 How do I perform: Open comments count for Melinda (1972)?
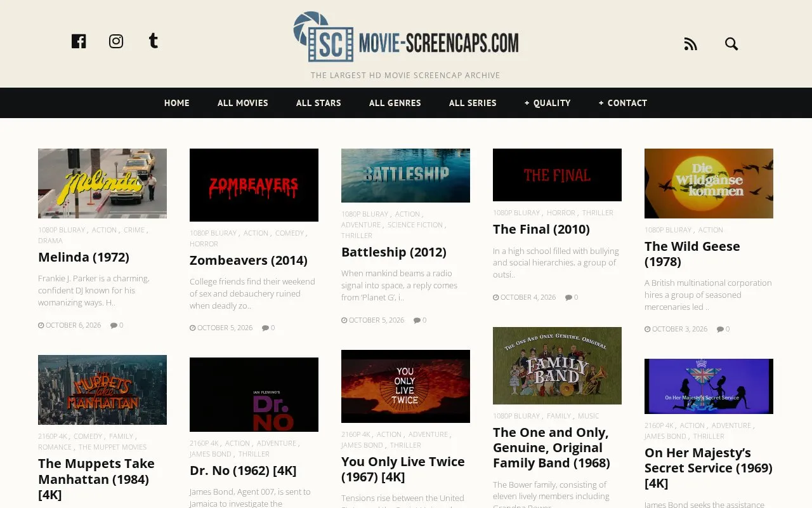117,325
